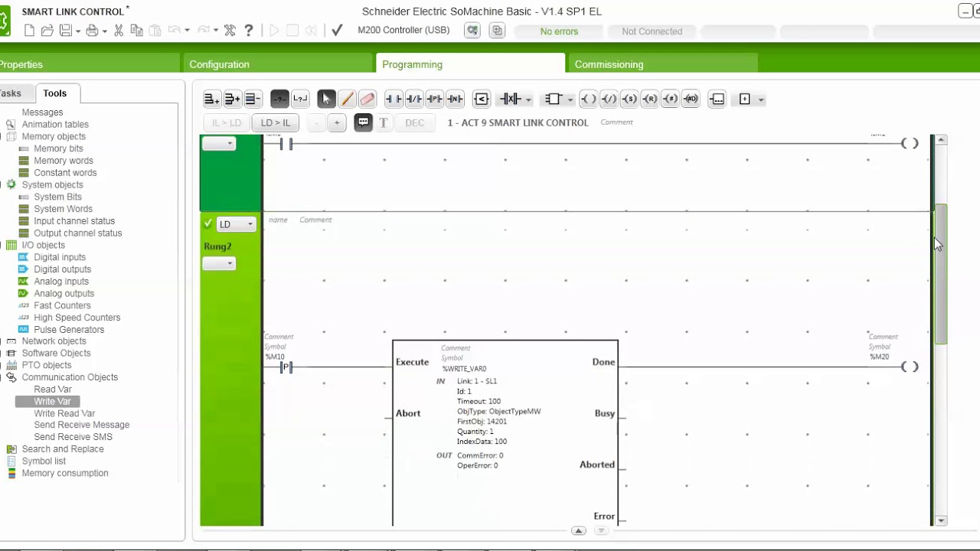Insert a reset coil
Image resolution: width=980 pixels, height=551 pixels.
point(649,99)
